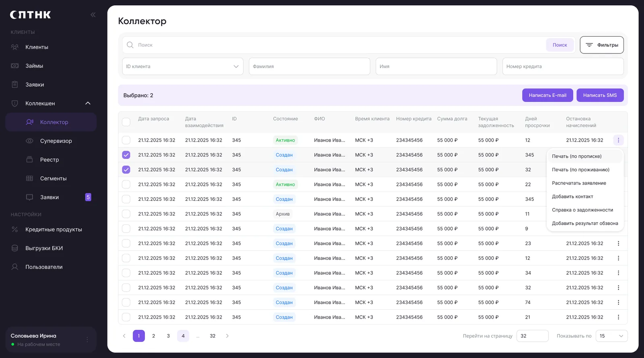Collapse the sidebar with the double-chevron icon

pos(93,15)
